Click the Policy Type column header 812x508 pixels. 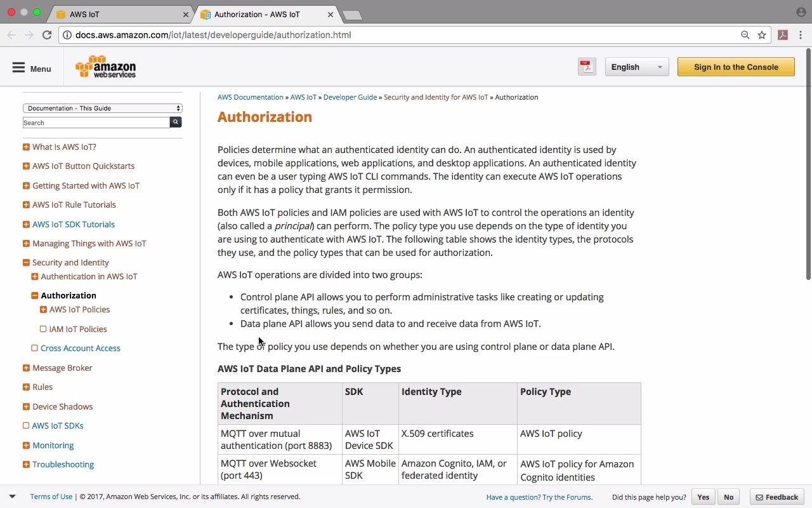coord(579,404)
